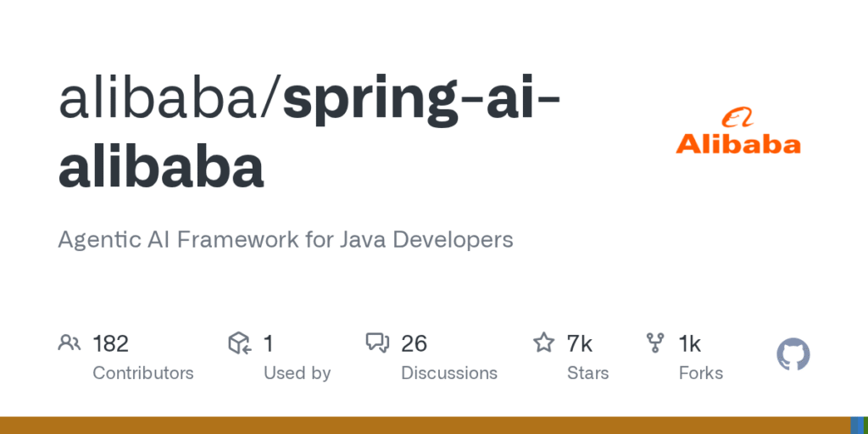Click the GitHub Octocat logo
Viewport: 868px width, 434px height.
coord(793,354)
